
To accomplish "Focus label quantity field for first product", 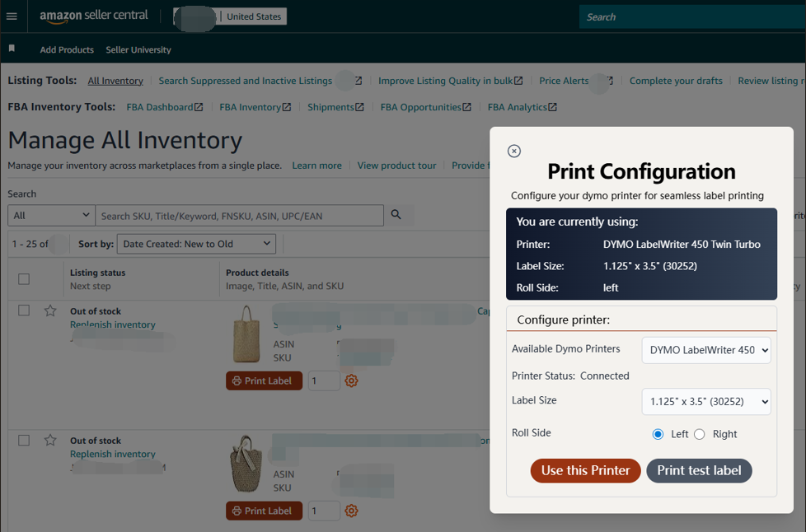I will tap(324, 380).
